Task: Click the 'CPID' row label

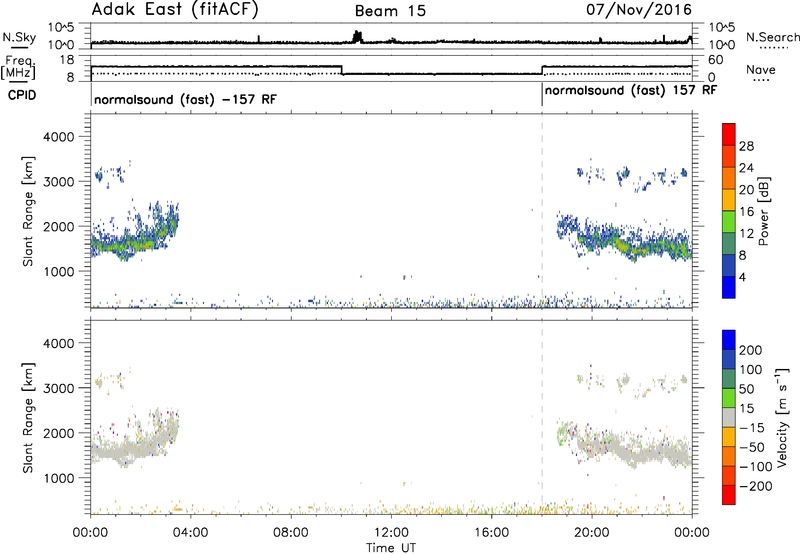Action: click(22, 95)
